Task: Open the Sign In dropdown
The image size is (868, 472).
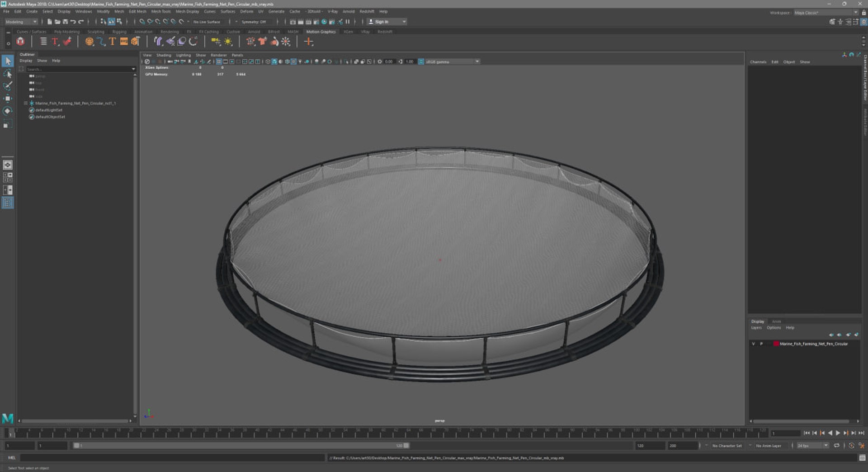Action: point(387,22)
